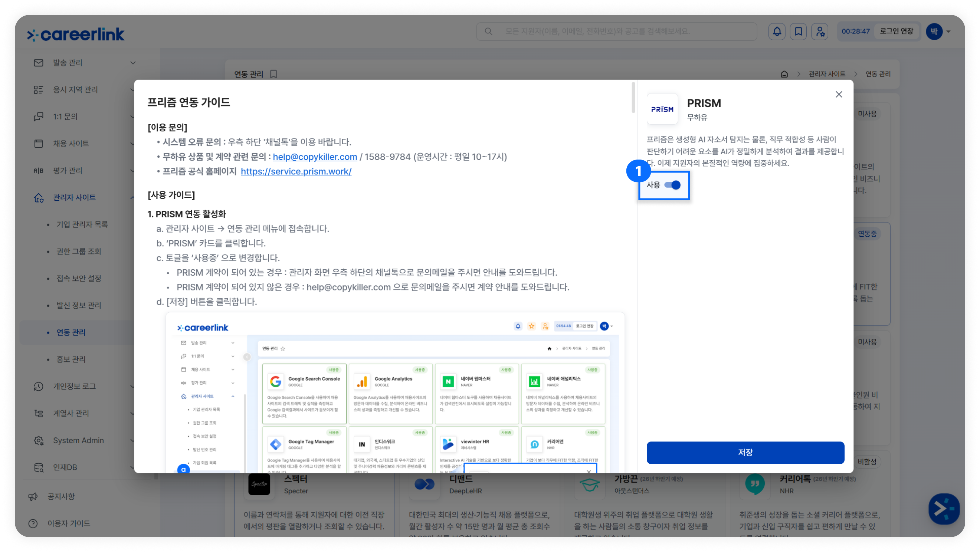
Task: Click the applicant search input field
Action: [x=616, y=31]
